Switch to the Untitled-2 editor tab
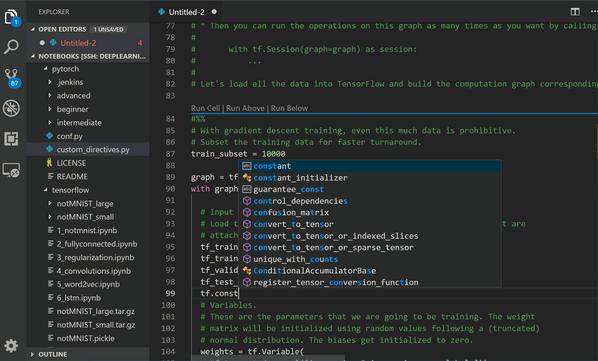Screen dimensions: 598x361 [187, 12]
